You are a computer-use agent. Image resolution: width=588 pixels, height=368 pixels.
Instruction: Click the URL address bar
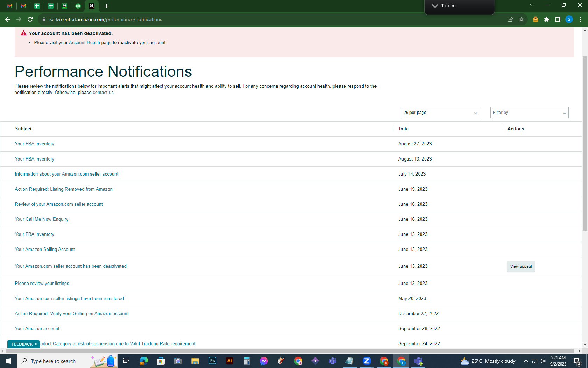pos(273,19)
